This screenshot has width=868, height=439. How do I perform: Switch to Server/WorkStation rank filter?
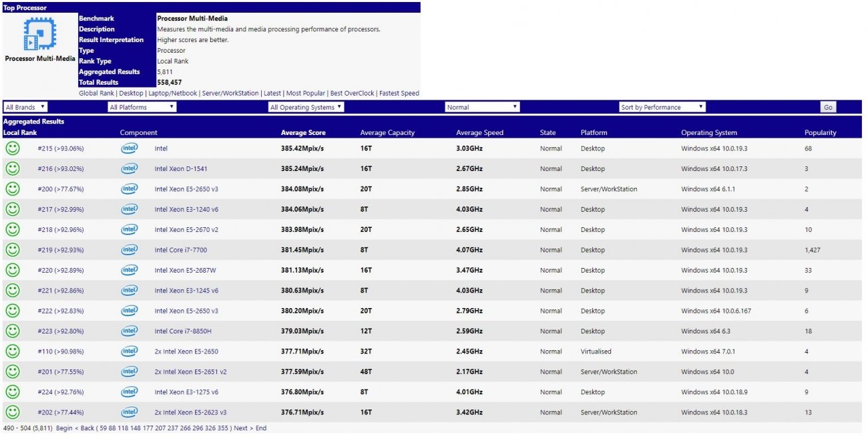coord(230,94)
